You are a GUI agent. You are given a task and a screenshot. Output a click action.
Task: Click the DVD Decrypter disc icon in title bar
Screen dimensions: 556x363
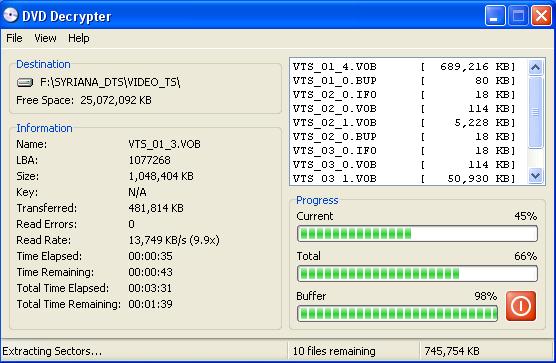tap(11, 15)
